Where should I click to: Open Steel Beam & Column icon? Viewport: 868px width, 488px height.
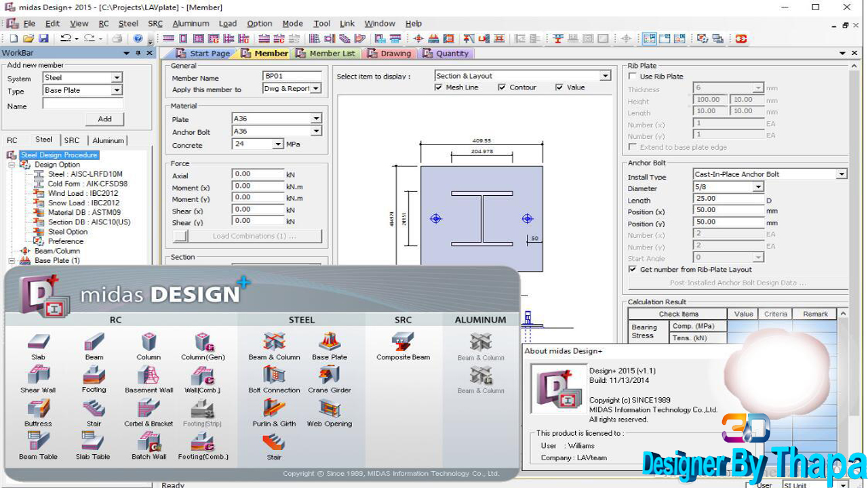tap(274, 342)
